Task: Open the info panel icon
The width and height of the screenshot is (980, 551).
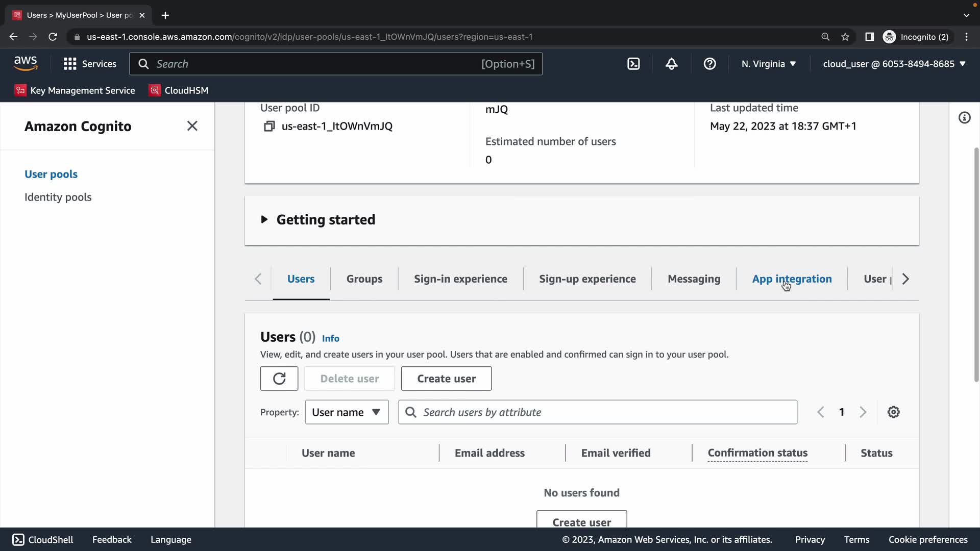Action: click(x=964, y=118)
